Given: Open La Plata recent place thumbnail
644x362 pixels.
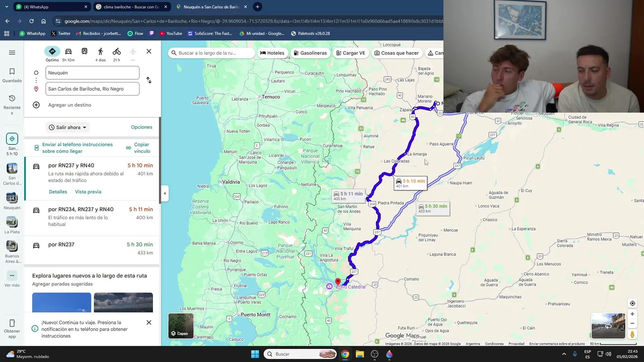Looking at the screenshot, I should (12, 225).
